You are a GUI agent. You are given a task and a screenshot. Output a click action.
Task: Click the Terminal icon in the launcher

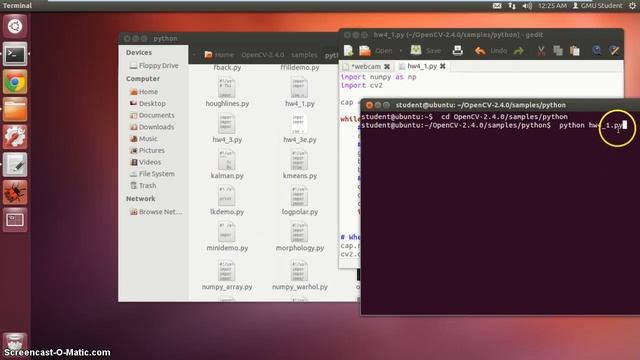(15, 54)
